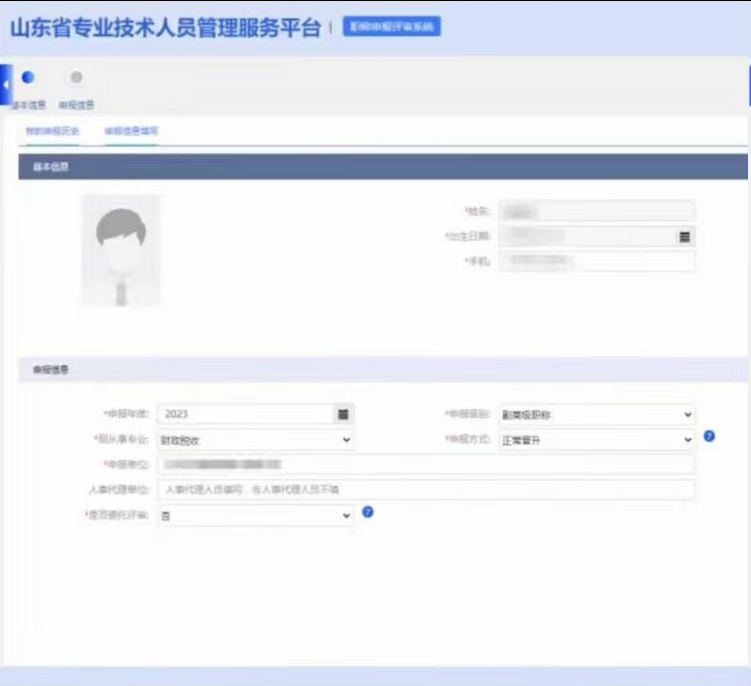Click the applicant profile photo placeholder
Screen dimensions: 751x686
[x=121, y=249]
